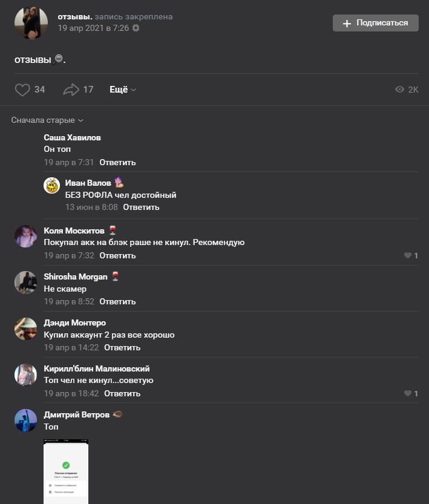Click the Подписаться button
429x504 pixels.
pyautogui.click(x=375, y=23)
